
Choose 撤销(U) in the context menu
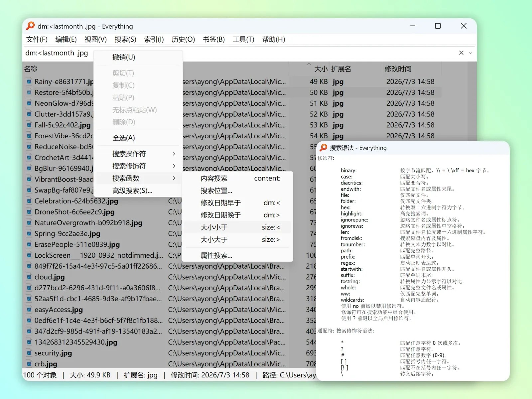(x=138, y=57)
